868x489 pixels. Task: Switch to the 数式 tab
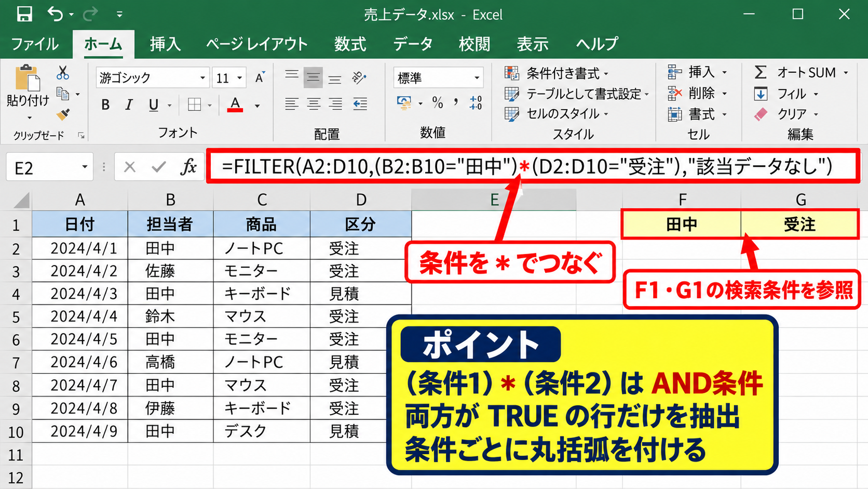pos(350,44)
